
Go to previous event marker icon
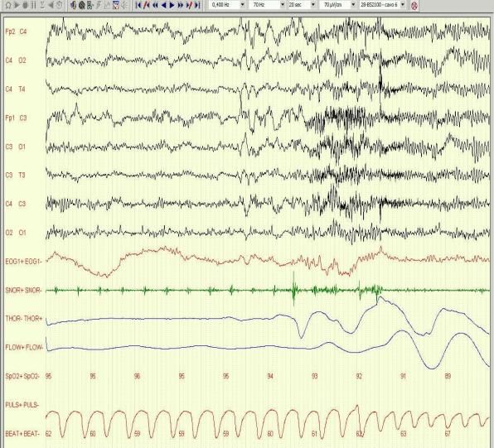147,5
